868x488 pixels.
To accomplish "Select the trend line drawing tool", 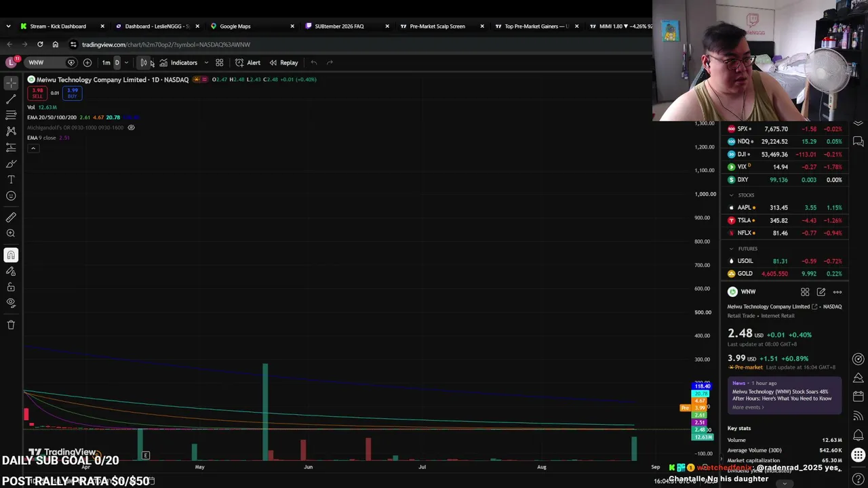I will 11,99.
